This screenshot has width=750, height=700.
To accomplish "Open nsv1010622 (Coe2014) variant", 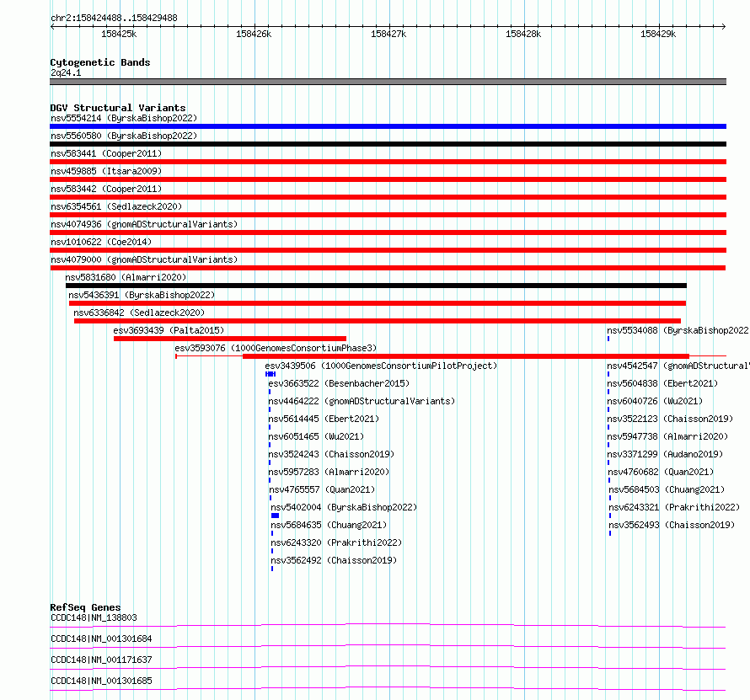I will click(x=101, y=242).
